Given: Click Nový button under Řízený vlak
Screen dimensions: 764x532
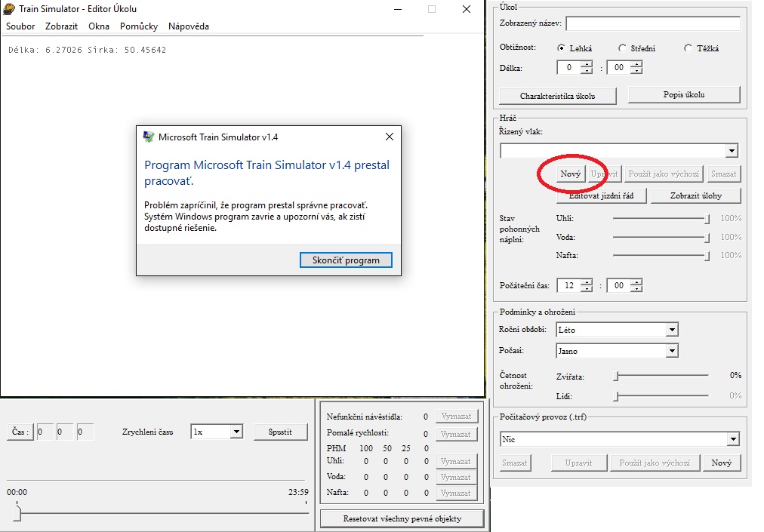Looking at the screenshot, I should coord(571,174).
